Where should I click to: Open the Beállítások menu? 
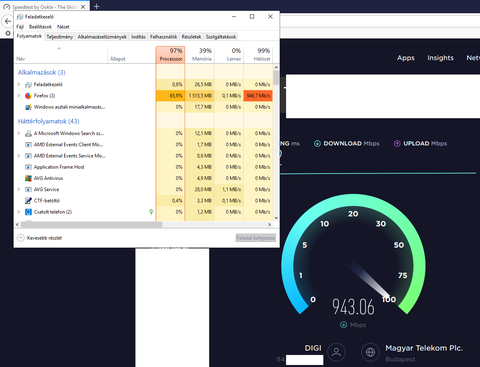40,27
